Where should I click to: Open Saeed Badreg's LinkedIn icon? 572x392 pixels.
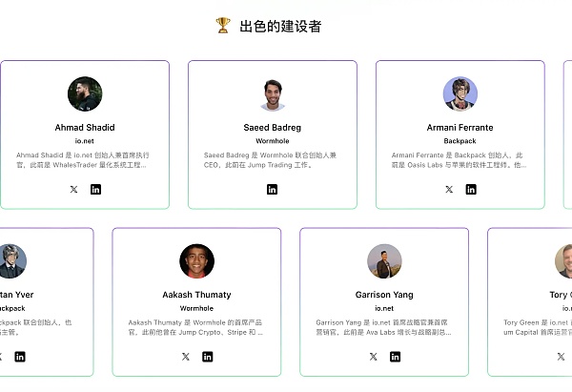tap(273, 189)
